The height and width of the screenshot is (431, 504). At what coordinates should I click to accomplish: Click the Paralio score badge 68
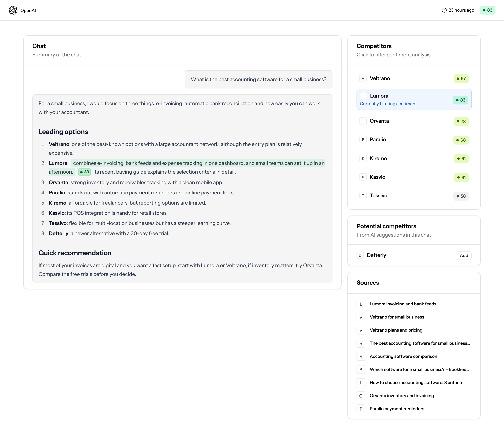[x=461, y=140]
